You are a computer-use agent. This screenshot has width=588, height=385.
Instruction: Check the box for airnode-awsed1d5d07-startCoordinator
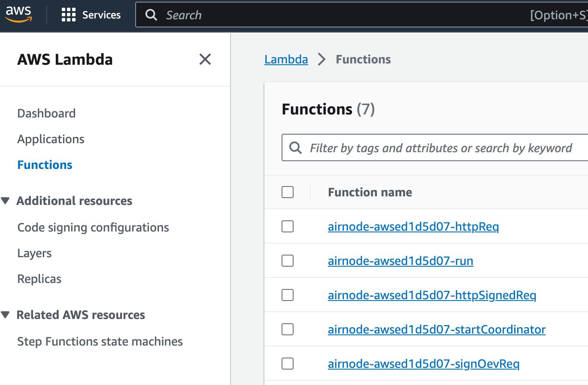coord(288,329)
